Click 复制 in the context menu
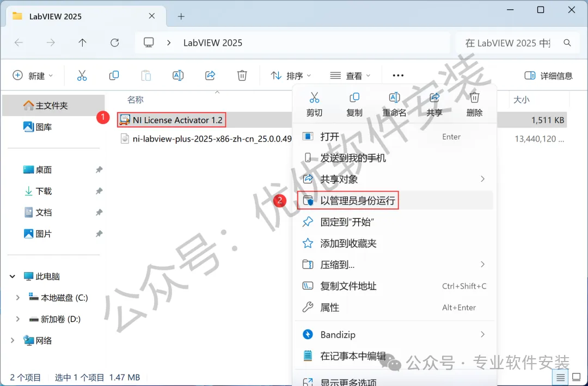 pos(354,105)
